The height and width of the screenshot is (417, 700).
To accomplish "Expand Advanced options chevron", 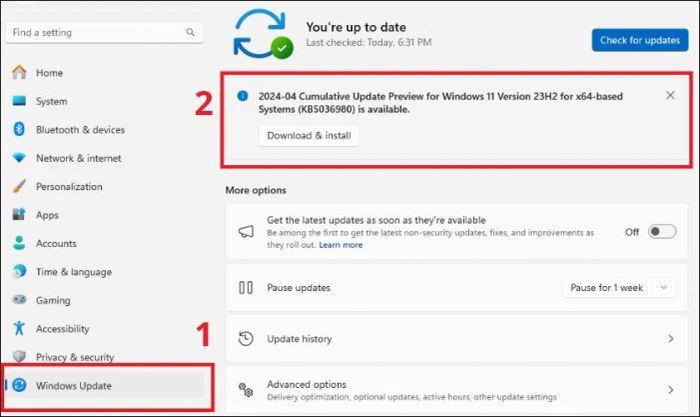I will pyautogui.click(x=671, y=390).
